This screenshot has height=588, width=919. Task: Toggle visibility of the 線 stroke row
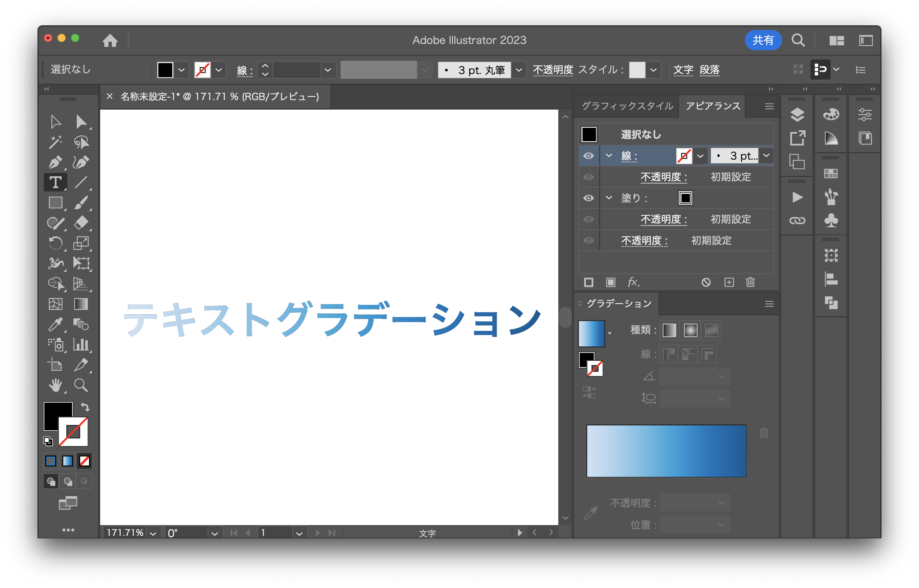coord(589,156)
